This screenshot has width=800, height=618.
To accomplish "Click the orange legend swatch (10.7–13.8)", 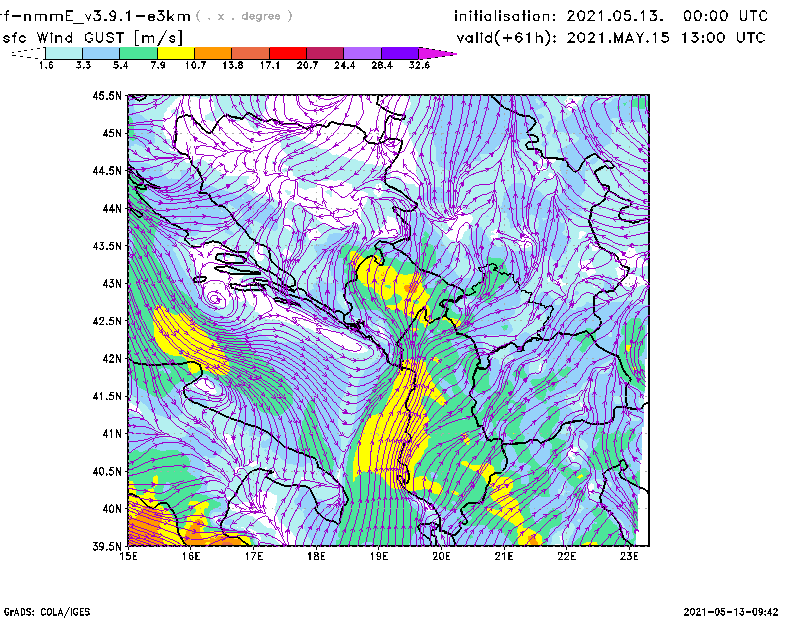I will click(213, 53).
